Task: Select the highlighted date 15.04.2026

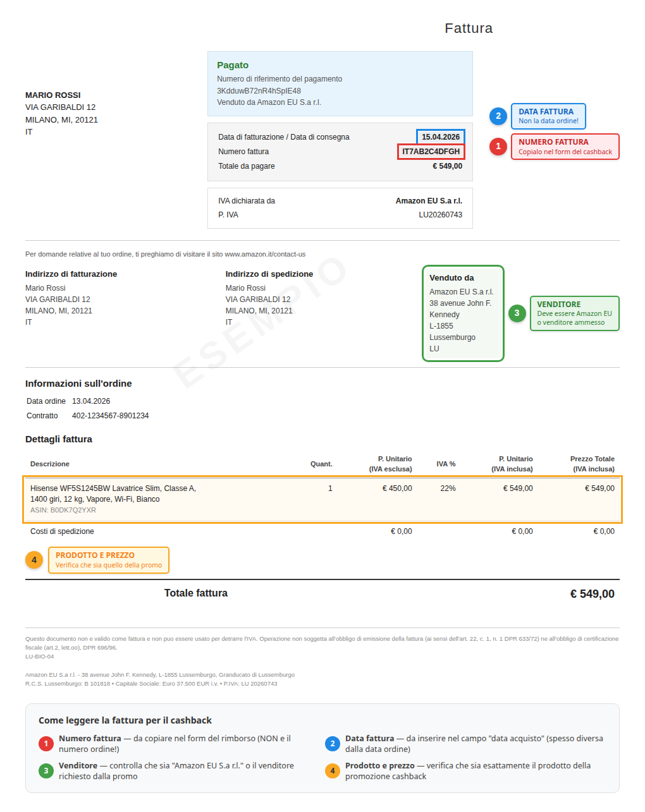Action: tap(440, 136)
